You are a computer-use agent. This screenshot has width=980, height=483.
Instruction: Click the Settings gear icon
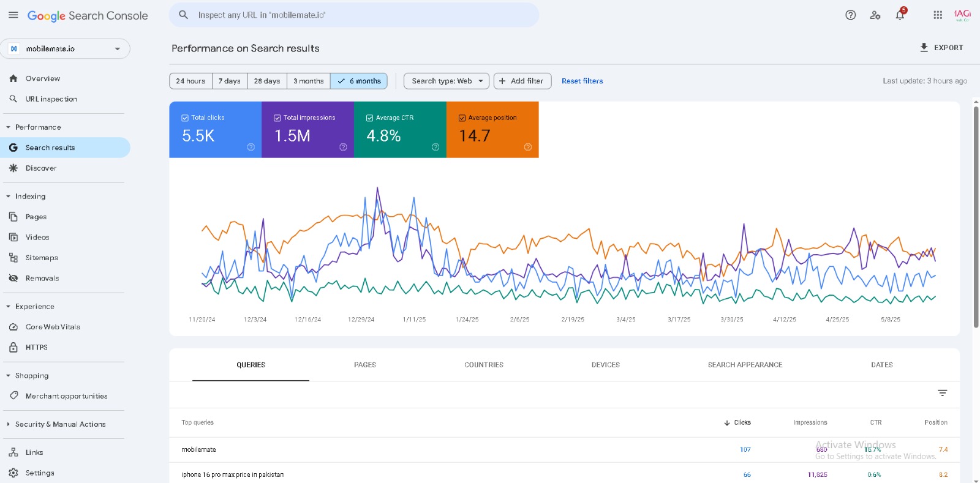coord(13,473)
